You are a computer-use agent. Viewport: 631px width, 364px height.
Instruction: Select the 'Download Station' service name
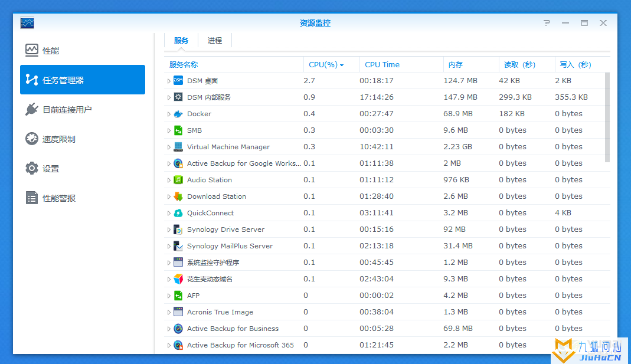(x=217, y=196)
